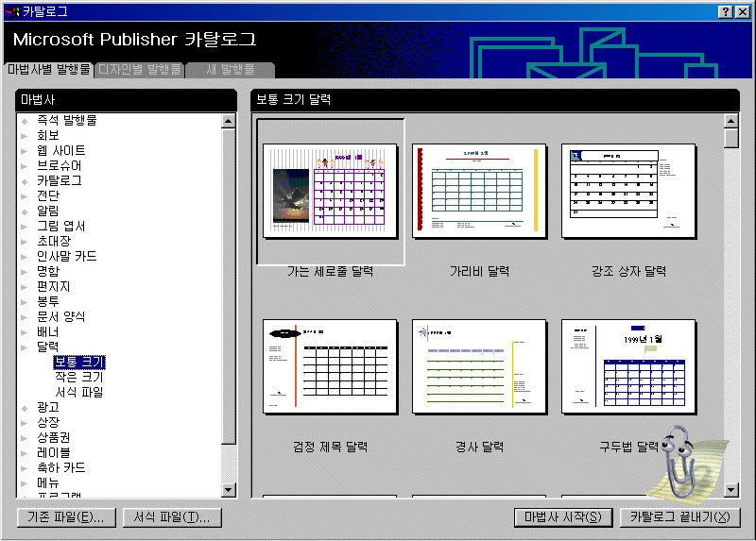The height and width of the screenshot is (541, 756).
Task: Expand the 초대장 arrow marker
Action: point(25,242)
